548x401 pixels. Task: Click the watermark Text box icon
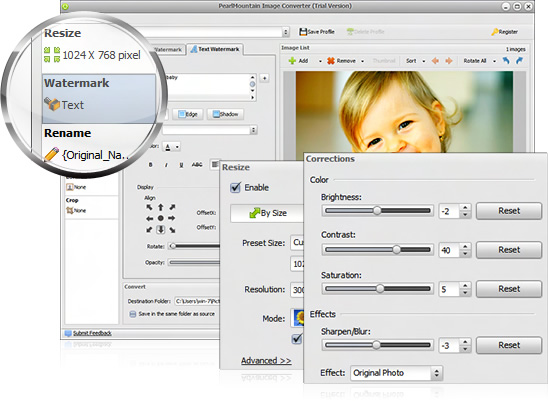(x=52, y=104)
